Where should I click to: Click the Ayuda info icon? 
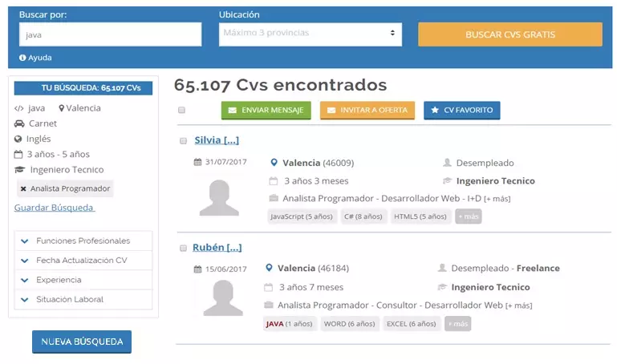(x=22, y=58)
